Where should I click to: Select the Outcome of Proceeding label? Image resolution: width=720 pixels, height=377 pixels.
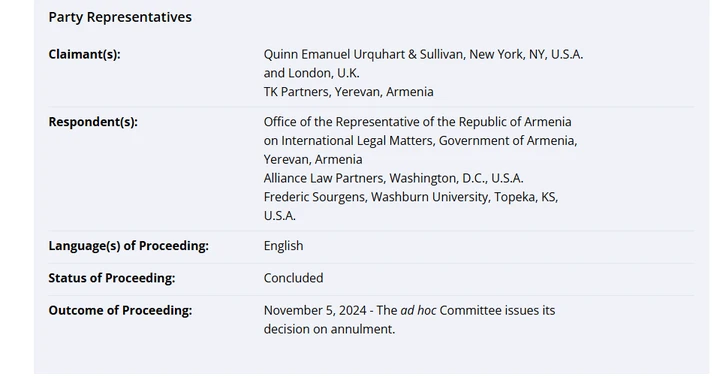tap(120, 310)
